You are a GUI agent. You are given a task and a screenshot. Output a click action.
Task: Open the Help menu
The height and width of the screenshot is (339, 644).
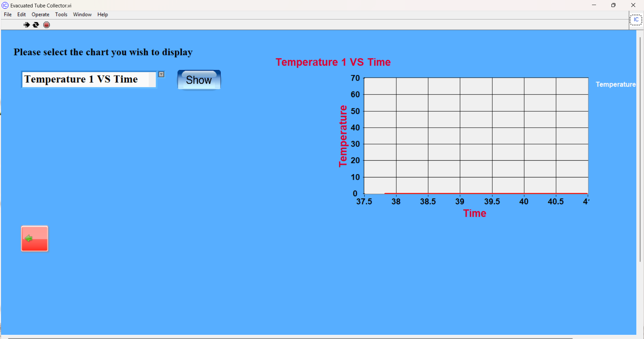pos(102,14)
